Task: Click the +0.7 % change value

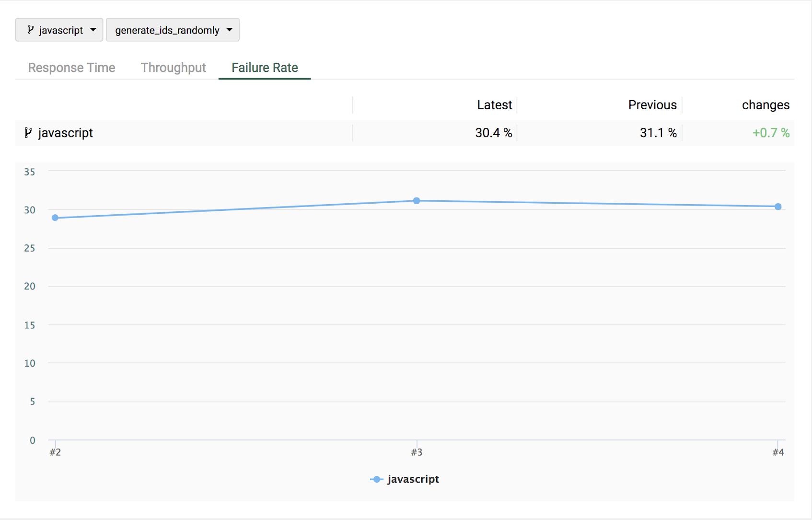Action: [x=771, y=133]
